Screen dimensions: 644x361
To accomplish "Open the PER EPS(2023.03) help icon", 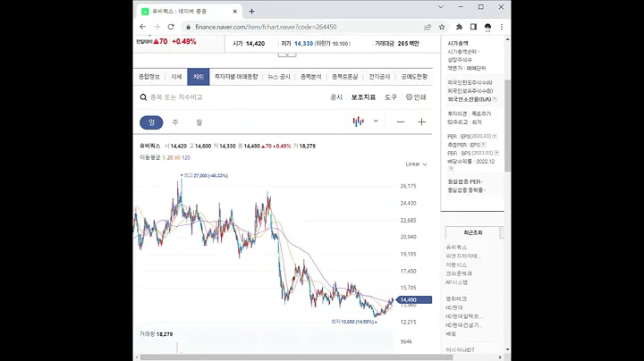I will tap(495, 136).
